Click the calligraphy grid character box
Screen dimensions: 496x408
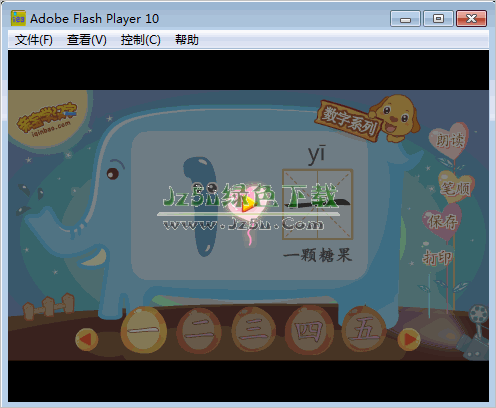(317, 204)
